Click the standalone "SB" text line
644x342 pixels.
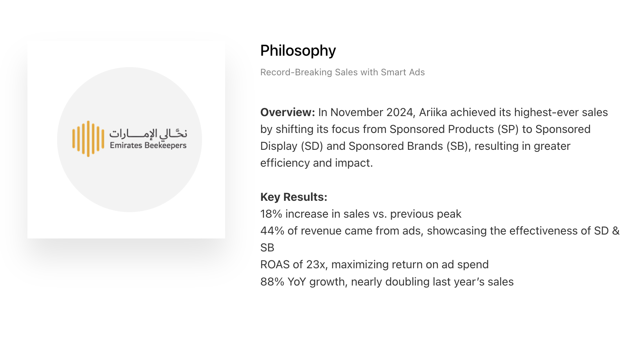pyautogui.click(x=267, y=247)
